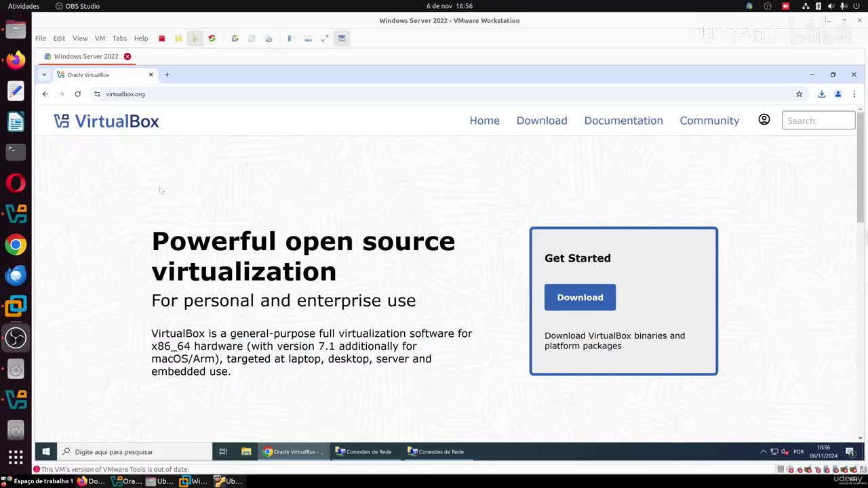Click POR language indicator in tray
This screenshot has height=488, width=868.
[799, 451]
